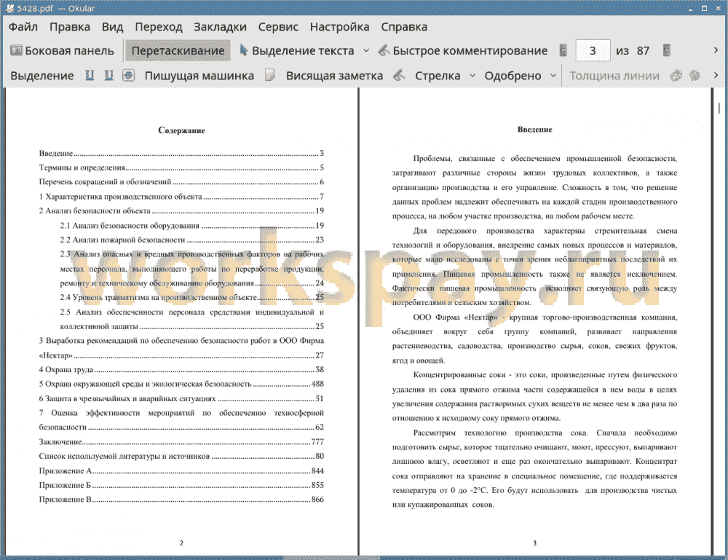
Task: Click the Введение heading on the right page
Action: click(535, 130)
